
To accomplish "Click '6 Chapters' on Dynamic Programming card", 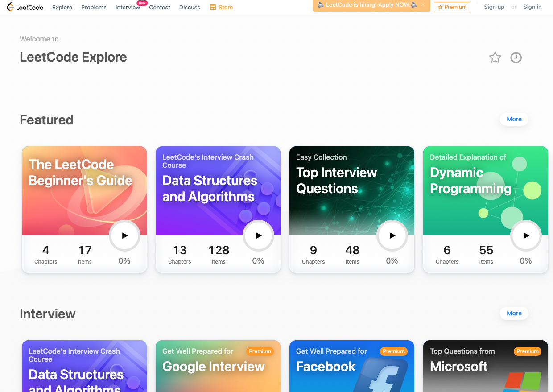I will (x=447, y=255).
